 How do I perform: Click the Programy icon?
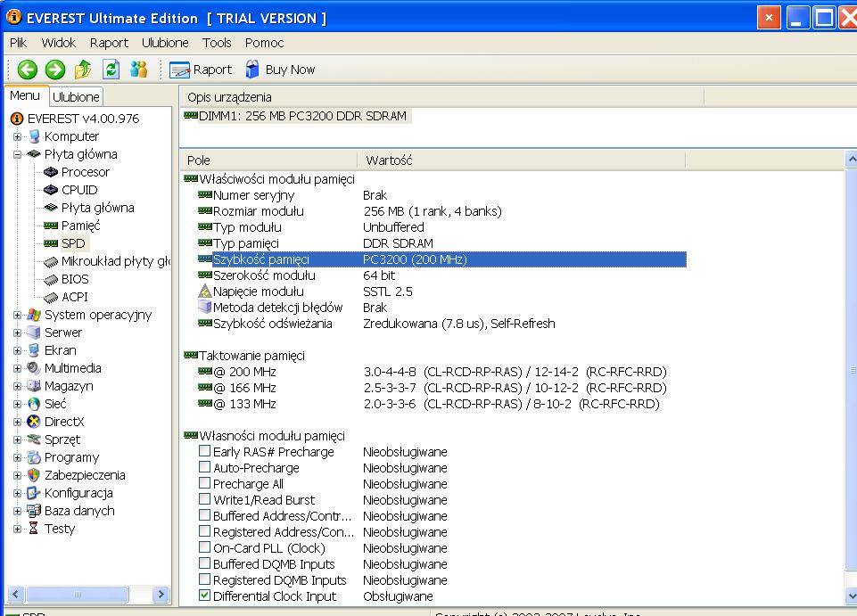tap(34, 457)
